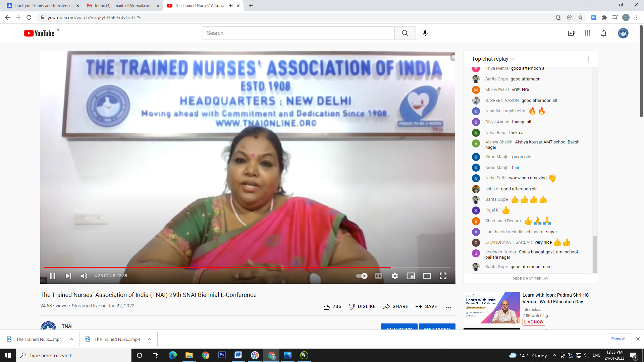Enter full screen mode
This screenshot has height=362, width=644.
pos(443,276)
